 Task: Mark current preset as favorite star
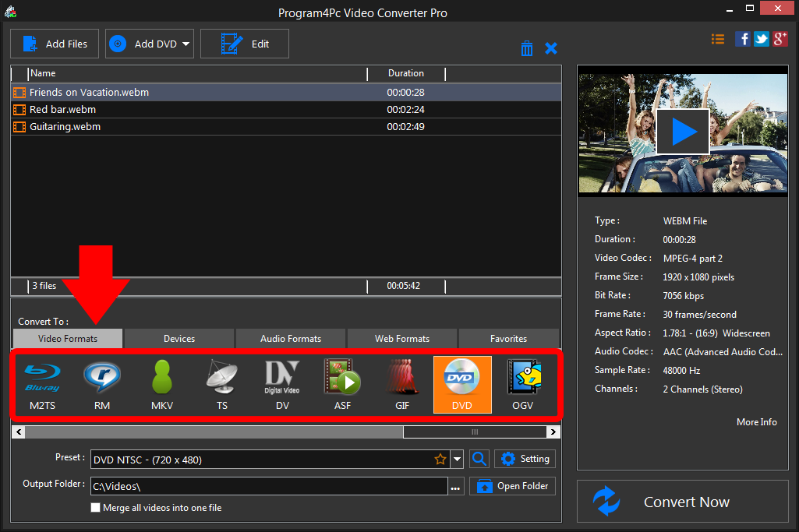coord(440,459)
